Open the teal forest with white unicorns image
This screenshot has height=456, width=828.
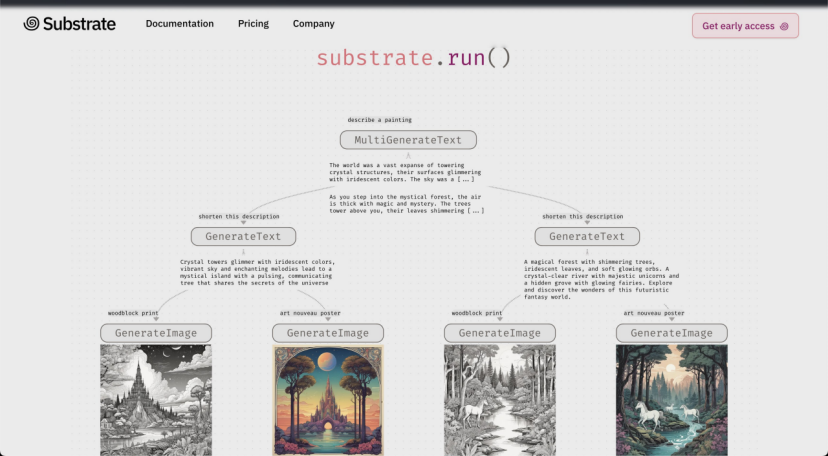672,400
